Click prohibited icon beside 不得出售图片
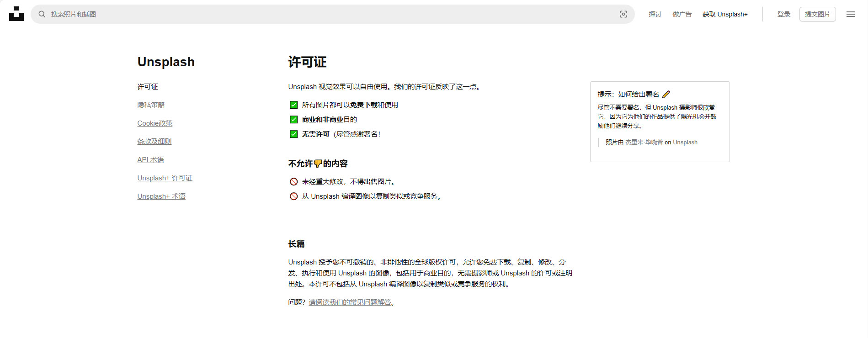The height and width of the screenshot is (338, 868). coord(293,182)
